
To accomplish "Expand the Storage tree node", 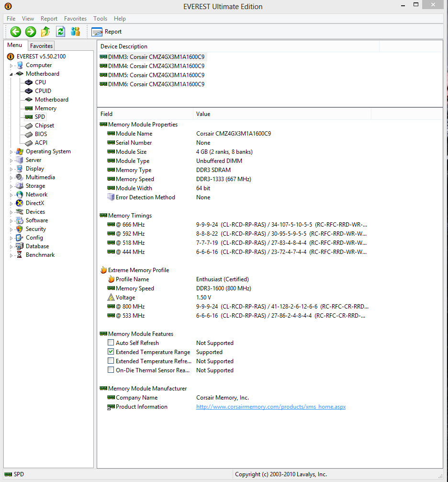I will point(11,186).
